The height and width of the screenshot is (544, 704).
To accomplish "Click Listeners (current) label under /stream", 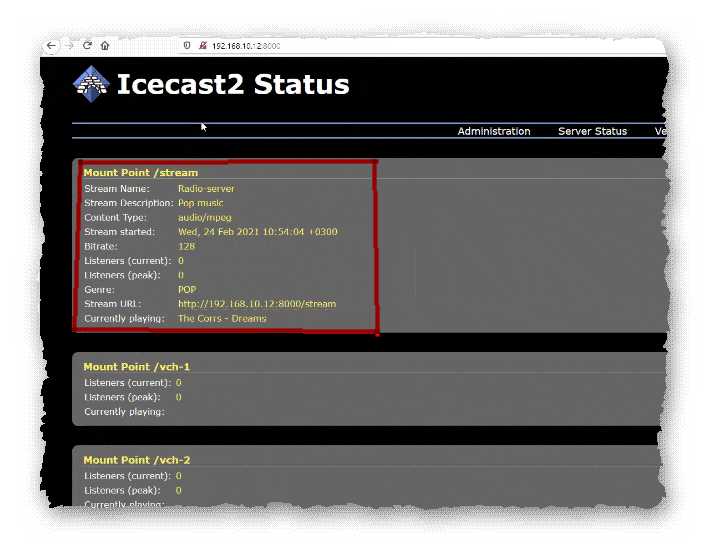I will [x=128, y=261].
